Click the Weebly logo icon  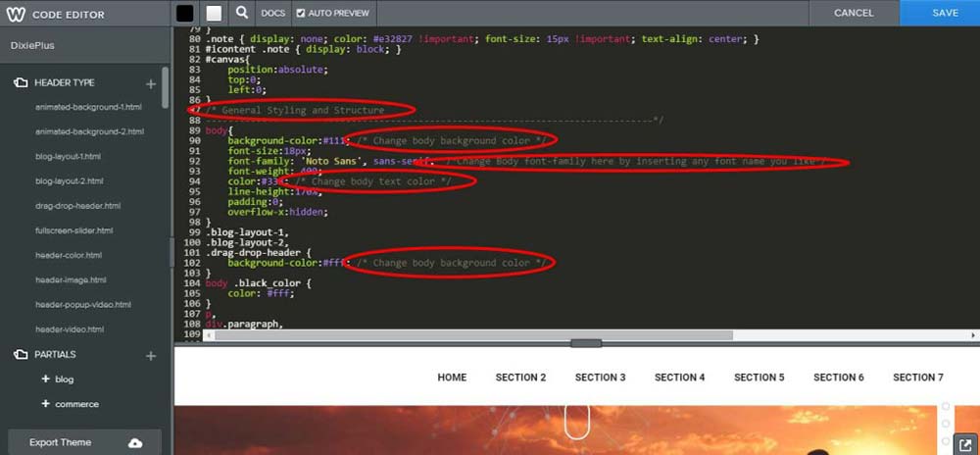pos(15,13)
